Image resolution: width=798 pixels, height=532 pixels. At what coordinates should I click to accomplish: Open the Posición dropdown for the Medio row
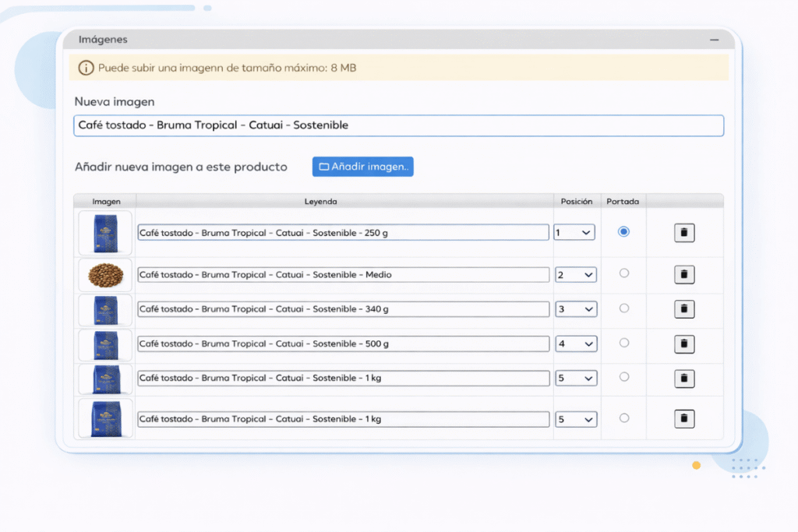[x=576, y=275]
